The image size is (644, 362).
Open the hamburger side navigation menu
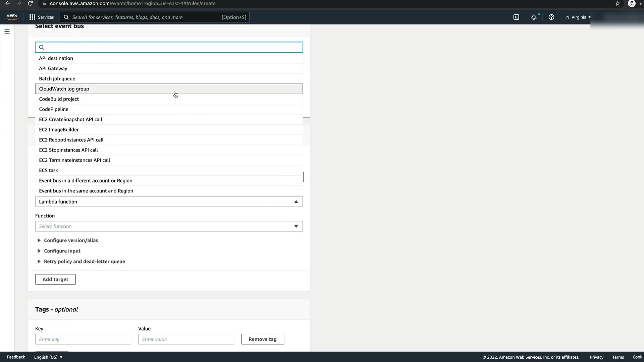click(x=7, y=32)
